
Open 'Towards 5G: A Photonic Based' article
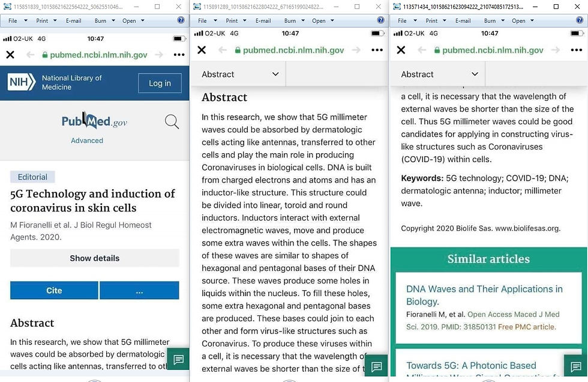click(x=471, y=366)
